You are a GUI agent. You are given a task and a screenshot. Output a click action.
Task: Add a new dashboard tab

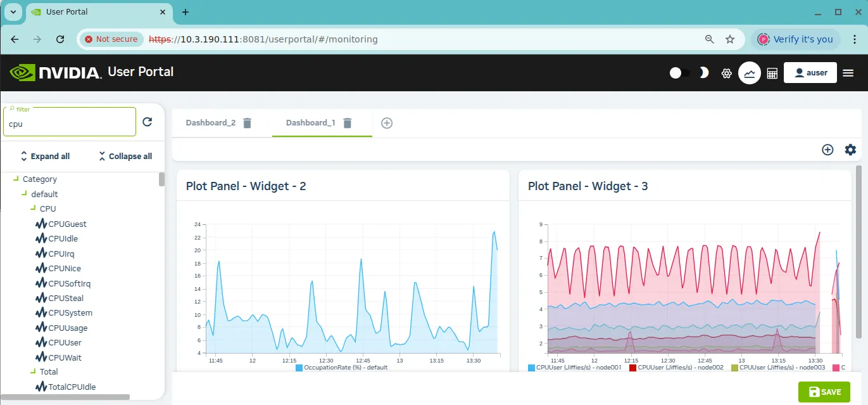[387, 123]
